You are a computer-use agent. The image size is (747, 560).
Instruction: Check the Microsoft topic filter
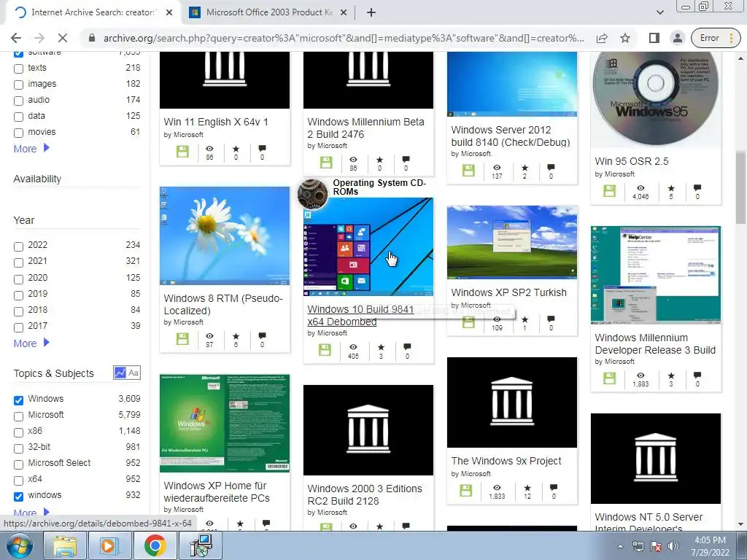18,416
